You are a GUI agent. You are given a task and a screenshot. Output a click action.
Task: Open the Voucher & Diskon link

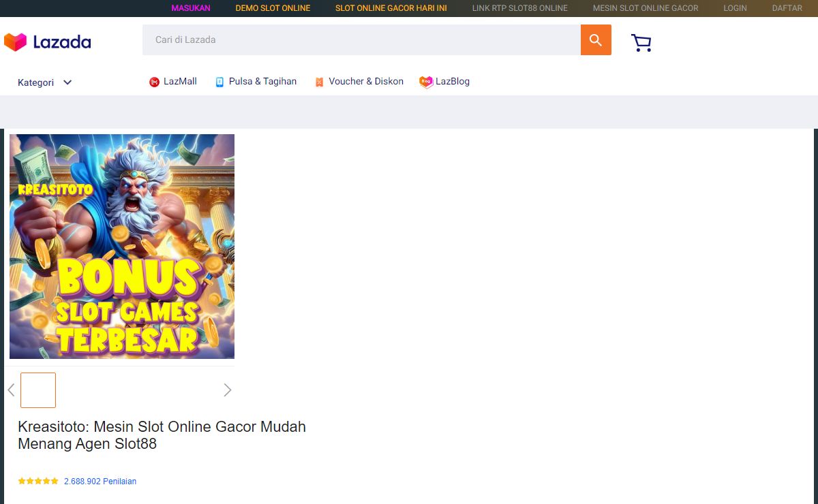(366, 82)
